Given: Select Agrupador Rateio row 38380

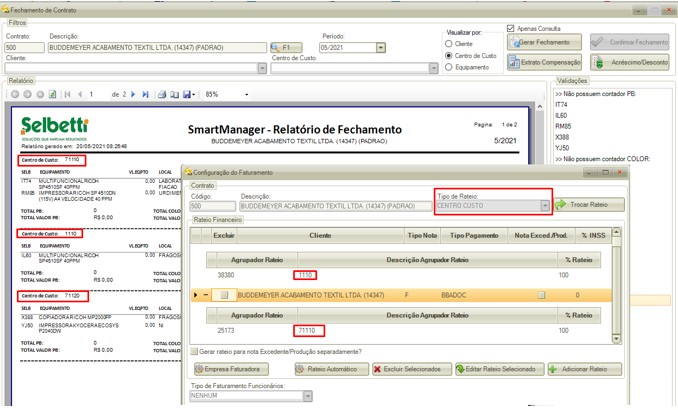Looking at the screenshot, I should 226,275.
